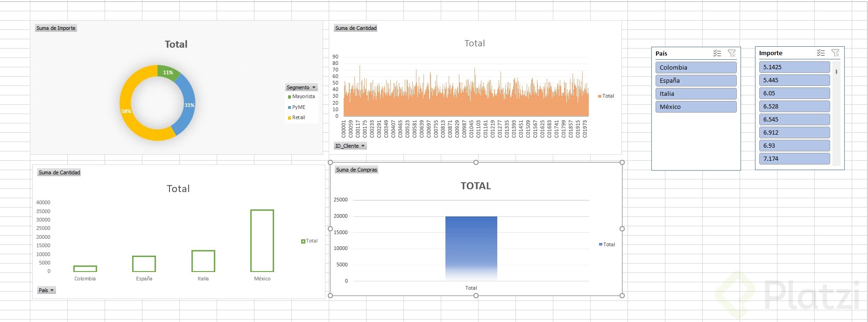Click the País slicer header title
This screenshot has height=322, width=868.
(661, 53)
